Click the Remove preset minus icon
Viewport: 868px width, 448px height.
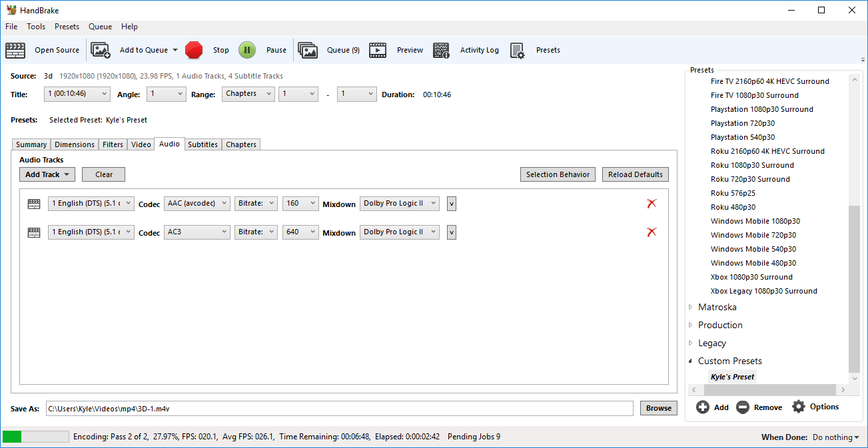tap(743, 407)
